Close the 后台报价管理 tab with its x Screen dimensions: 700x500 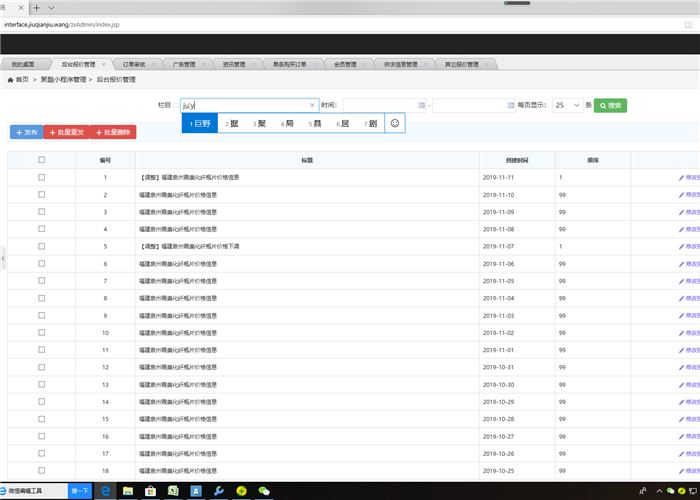pos(104,64)
